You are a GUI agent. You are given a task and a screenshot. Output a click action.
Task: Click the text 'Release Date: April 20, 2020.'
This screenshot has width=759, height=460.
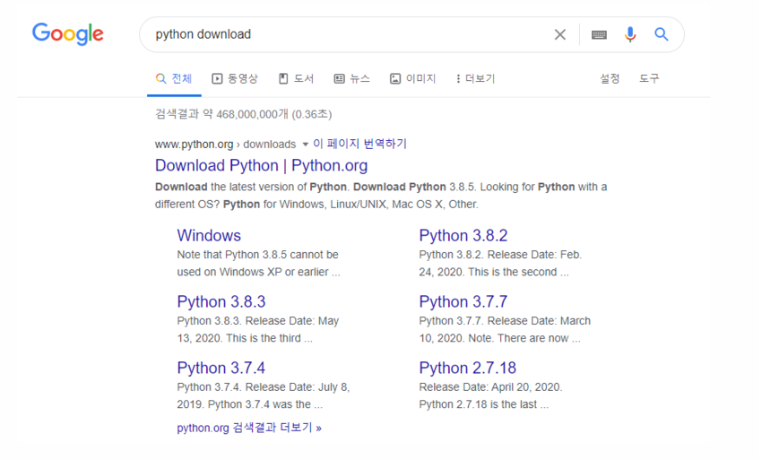click(490, 387)
